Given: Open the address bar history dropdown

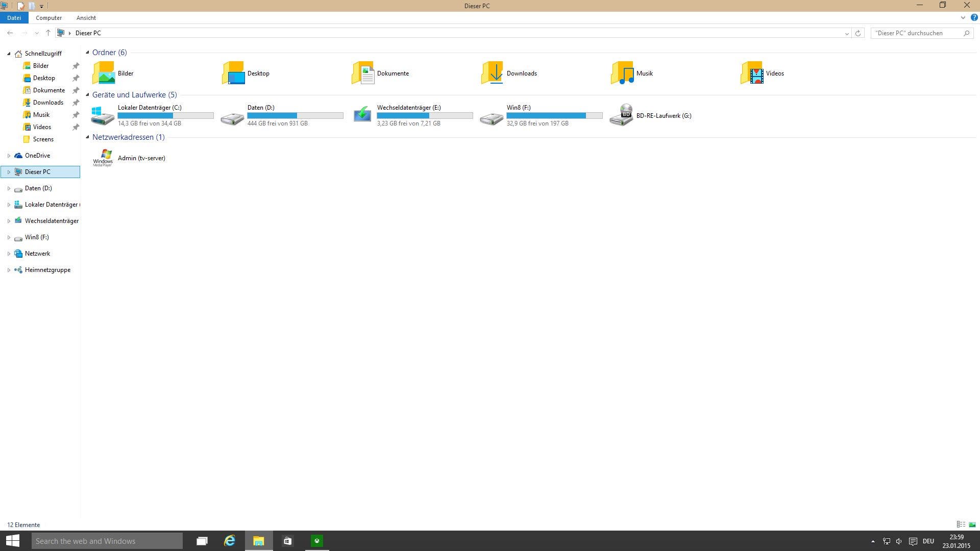Looking at the screenshot, I should 847,33.
